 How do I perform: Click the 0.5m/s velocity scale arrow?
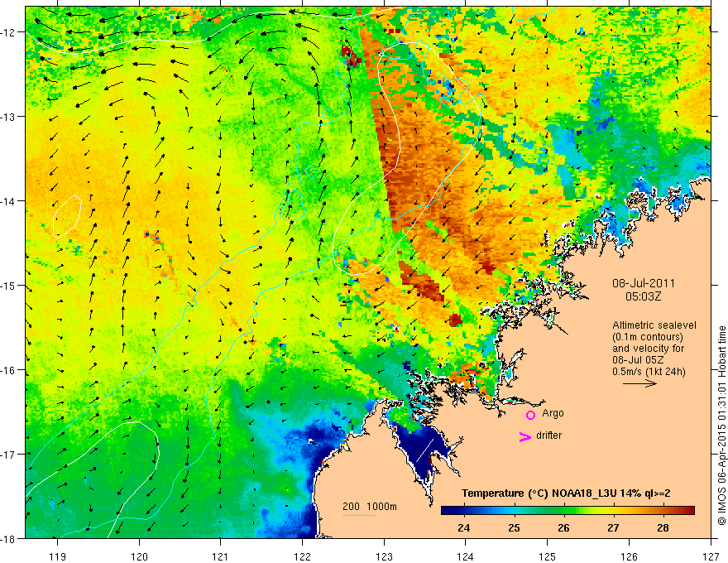tap(639, 383)
